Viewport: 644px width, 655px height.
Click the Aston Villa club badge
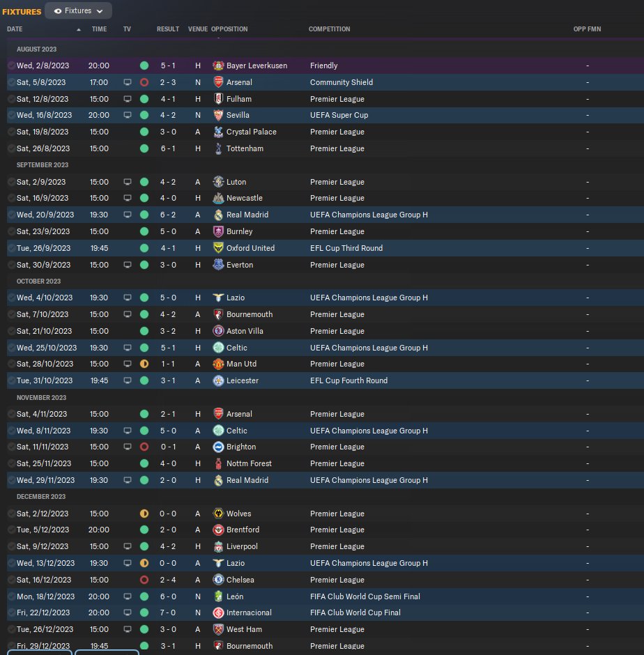(x=218, y=331)
